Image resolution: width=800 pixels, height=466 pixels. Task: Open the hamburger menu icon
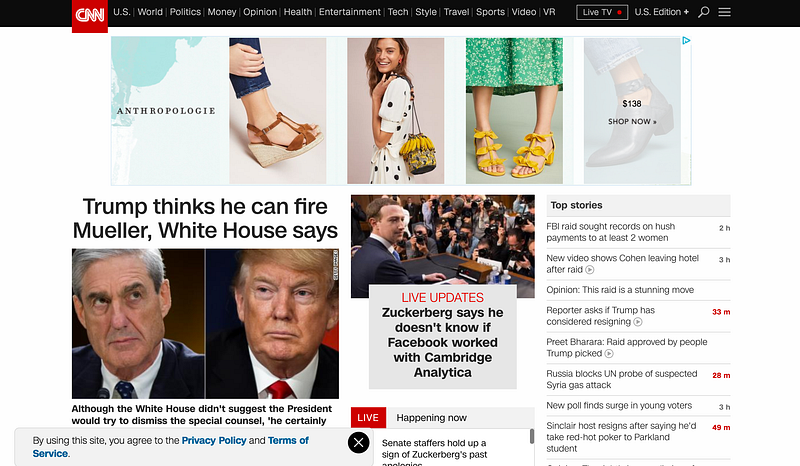724,12
